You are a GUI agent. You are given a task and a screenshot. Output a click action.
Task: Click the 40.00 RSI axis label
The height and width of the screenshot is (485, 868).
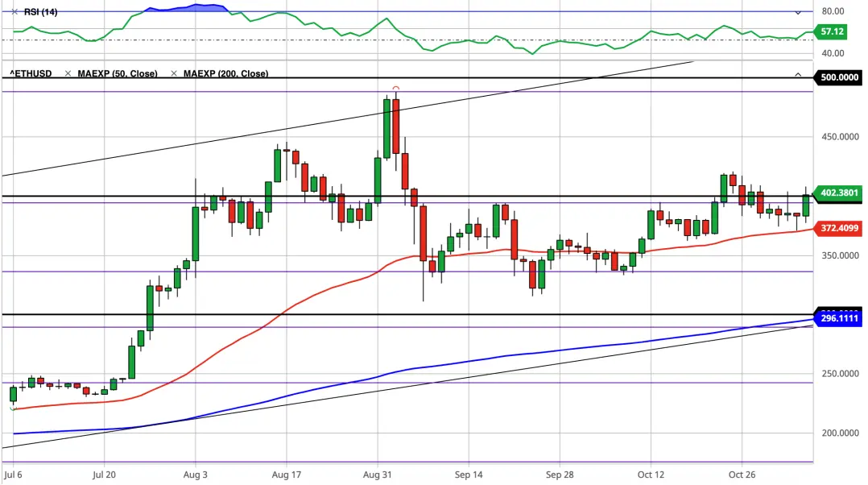pyautogui.click(x=833, y=53)
